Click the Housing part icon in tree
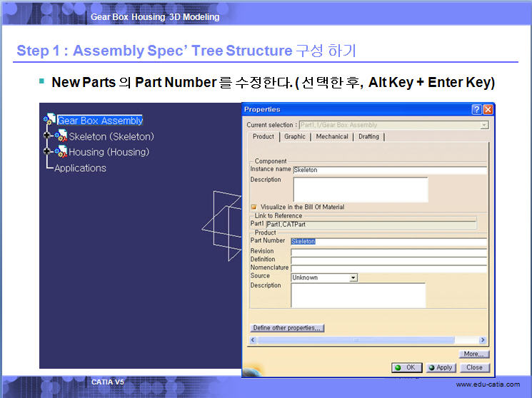This screenshot has width=532, height=398. [x=61, y=152]
